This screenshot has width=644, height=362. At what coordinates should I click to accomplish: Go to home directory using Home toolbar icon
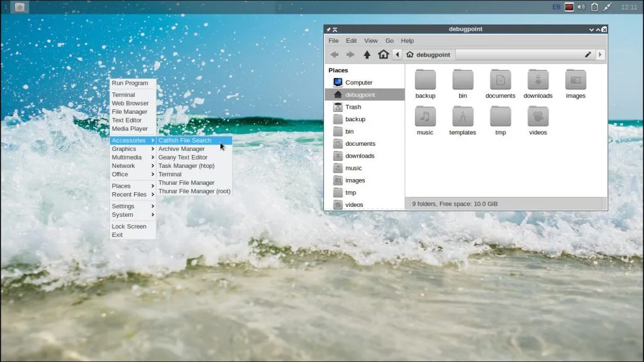click(x=384, y=54)
